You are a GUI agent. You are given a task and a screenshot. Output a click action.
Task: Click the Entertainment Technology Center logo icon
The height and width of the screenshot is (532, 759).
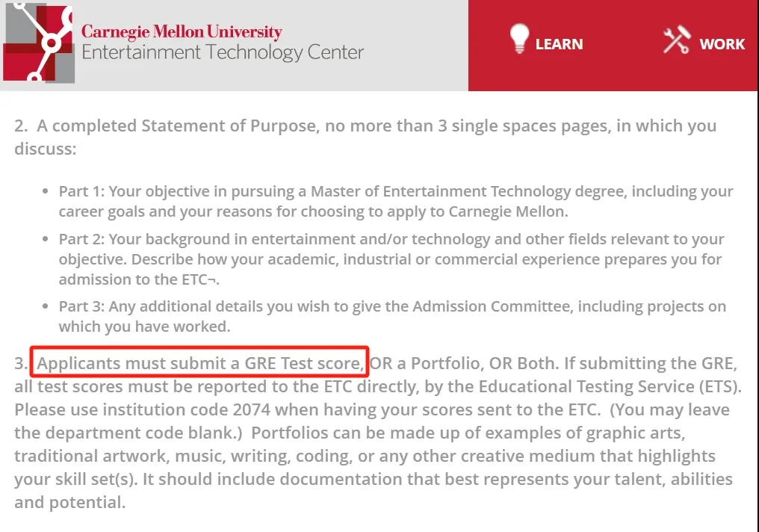coord(39,43)
